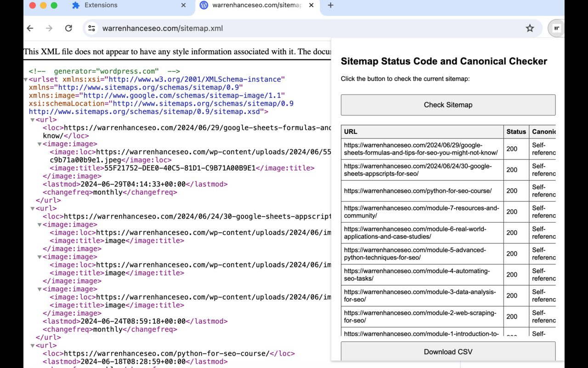This screenshot has width=588, height=368.
Task: Collapse the second image:image node under the appscripts url
Action: click(x=40, y=257)
